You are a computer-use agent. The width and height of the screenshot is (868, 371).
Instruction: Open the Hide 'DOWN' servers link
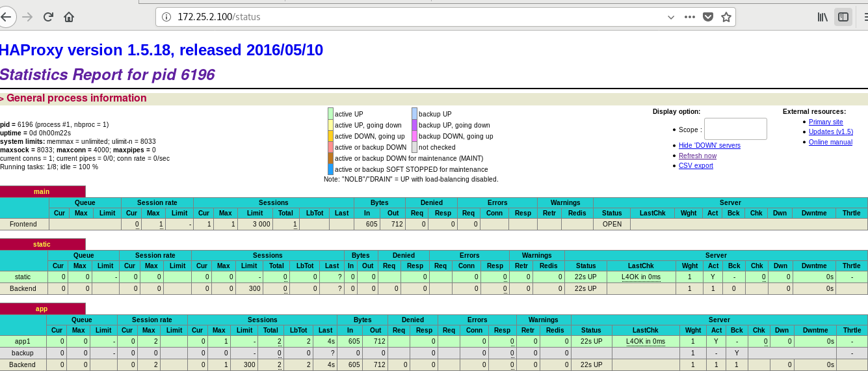pos(709,145)
